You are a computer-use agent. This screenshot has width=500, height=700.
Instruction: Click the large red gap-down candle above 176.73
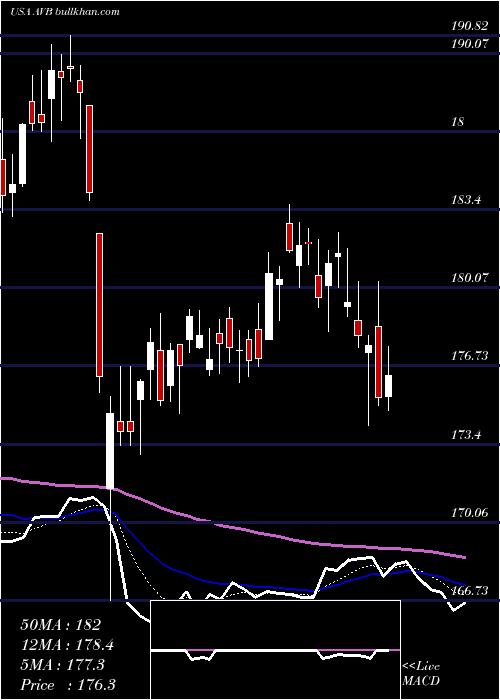tap(99, 305)
